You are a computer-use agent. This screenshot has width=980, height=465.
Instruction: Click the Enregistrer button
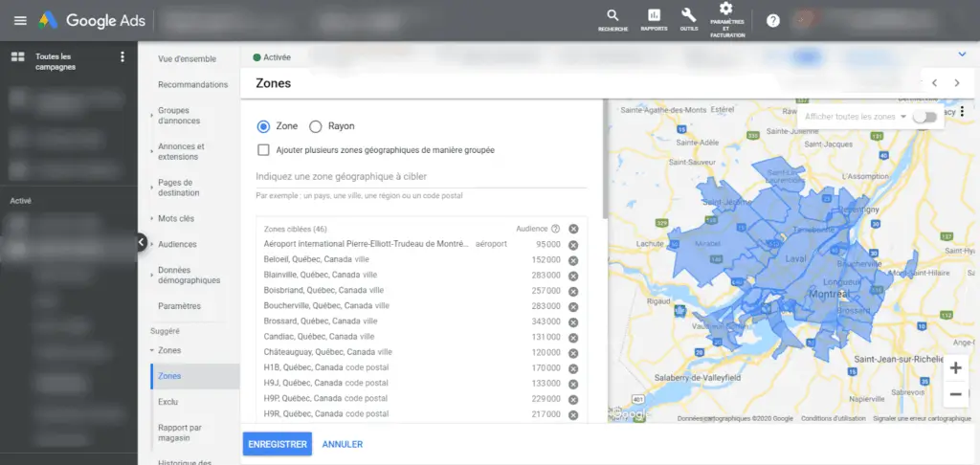tap(277, 444)
